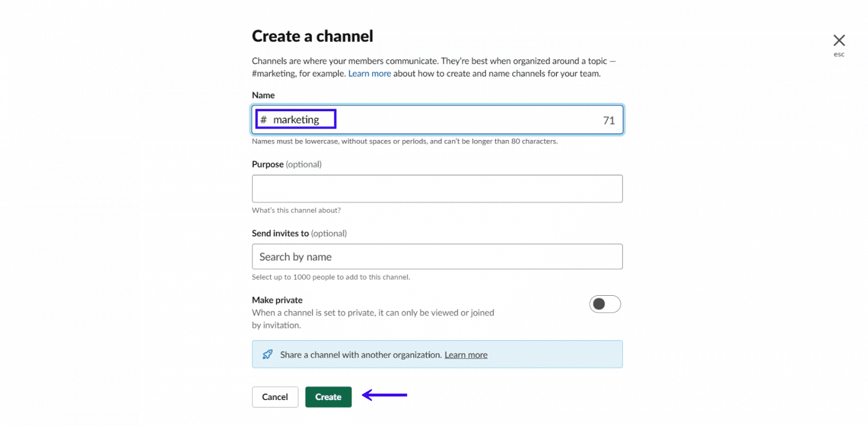
Task: Open the Learn more link about naming channels
Action: [x=369, y=73]
